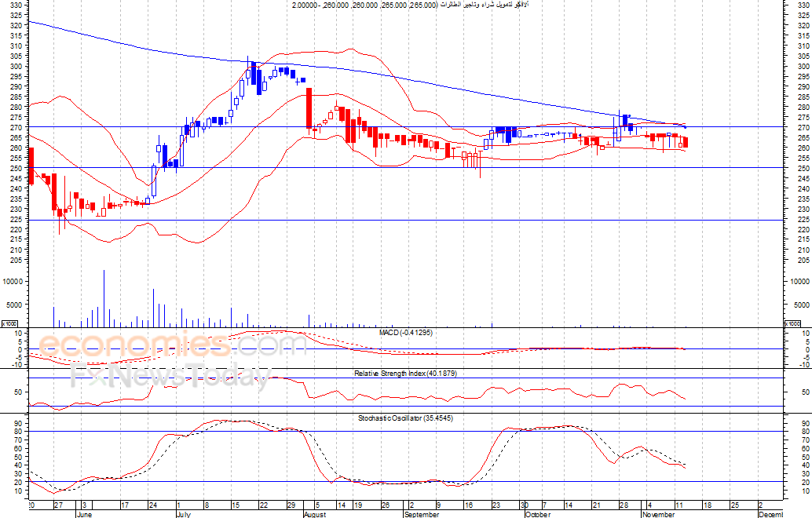Image resolution: width=812 pixels, height=518 pixels.
Task: Click the MACD (-0.41295) indicator title
Action: click(x=405, y=332)
